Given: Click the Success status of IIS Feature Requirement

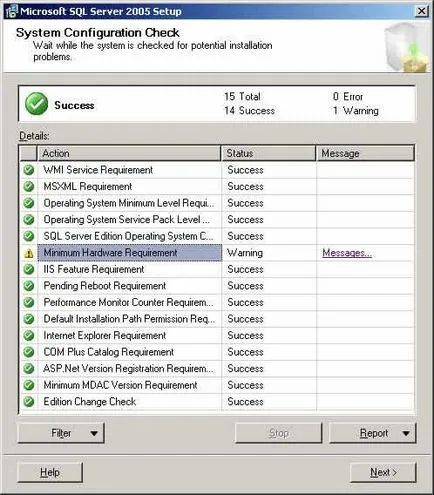Looking at the screenshot, I should point(245,269).
